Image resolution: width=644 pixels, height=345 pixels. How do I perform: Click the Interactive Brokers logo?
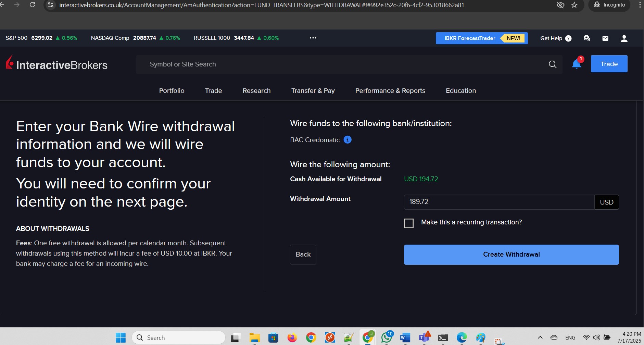(x=56, y=63)
